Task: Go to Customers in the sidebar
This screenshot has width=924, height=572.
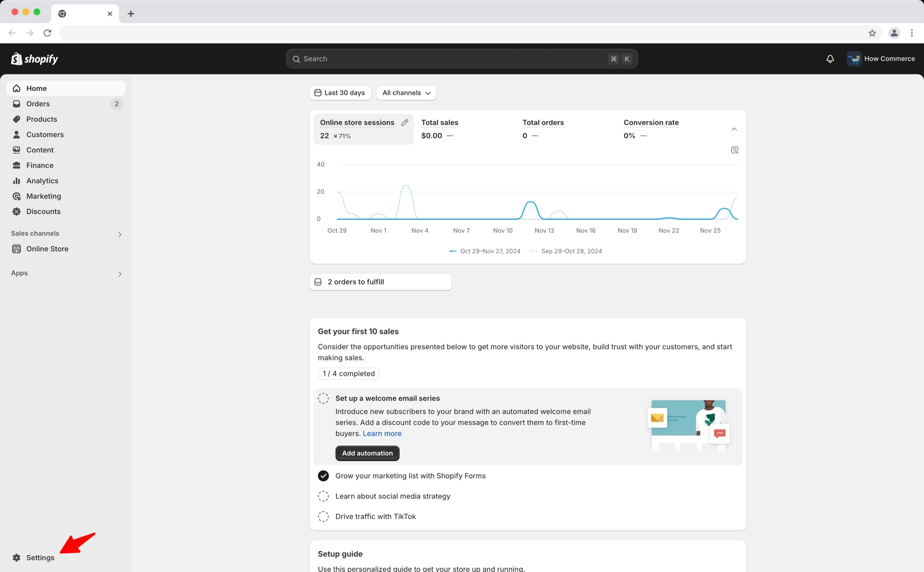Action: 66,135
